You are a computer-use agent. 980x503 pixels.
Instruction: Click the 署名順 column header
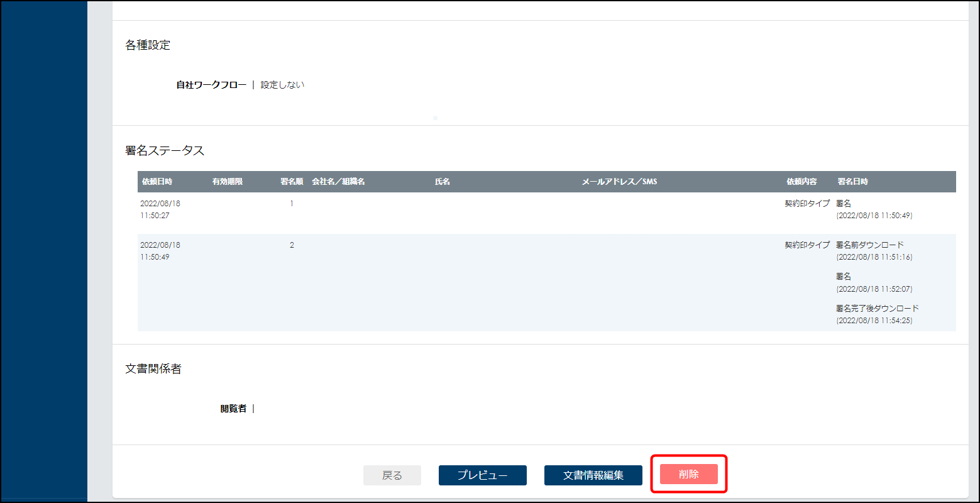(x=292, y=182)
